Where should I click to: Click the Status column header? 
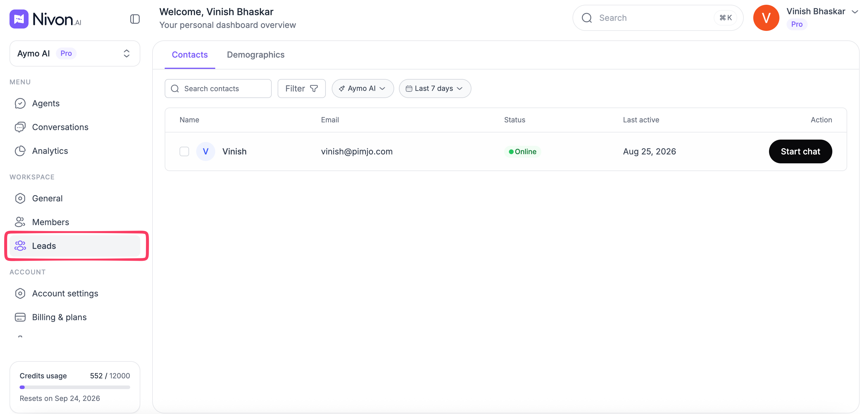point(515,120)
